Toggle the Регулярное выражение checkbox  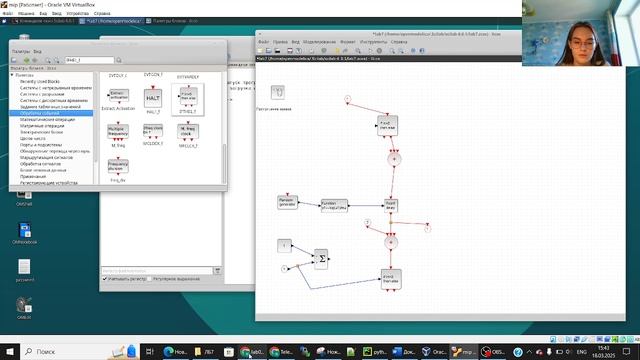click(149, 279)
